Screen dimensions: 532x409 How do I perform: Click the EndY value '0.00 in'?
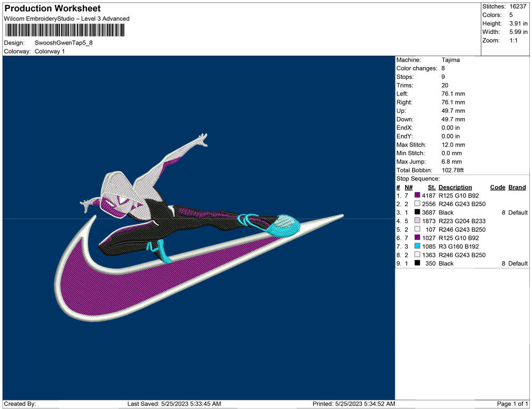(x=450, y=136)
